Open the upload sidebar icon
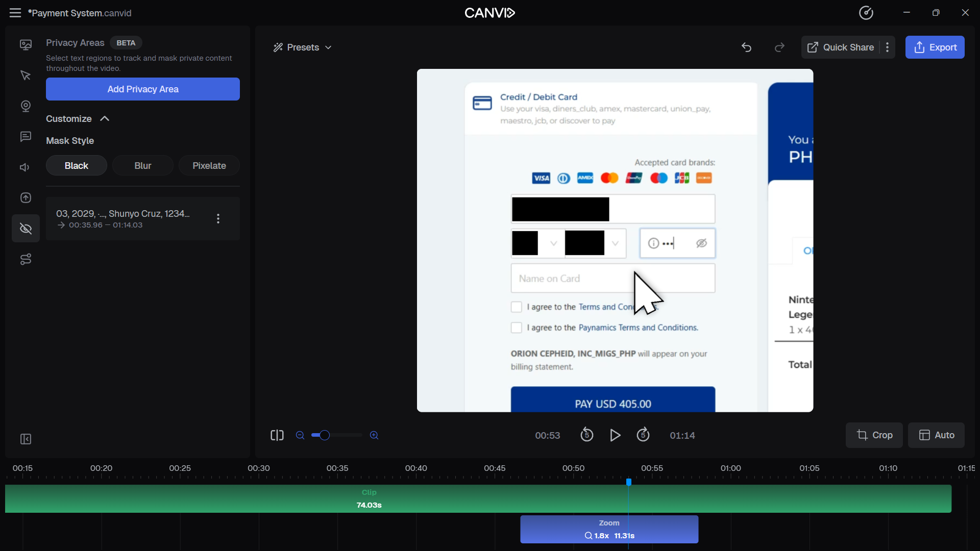The image size is (980, 551). point(26,198)
